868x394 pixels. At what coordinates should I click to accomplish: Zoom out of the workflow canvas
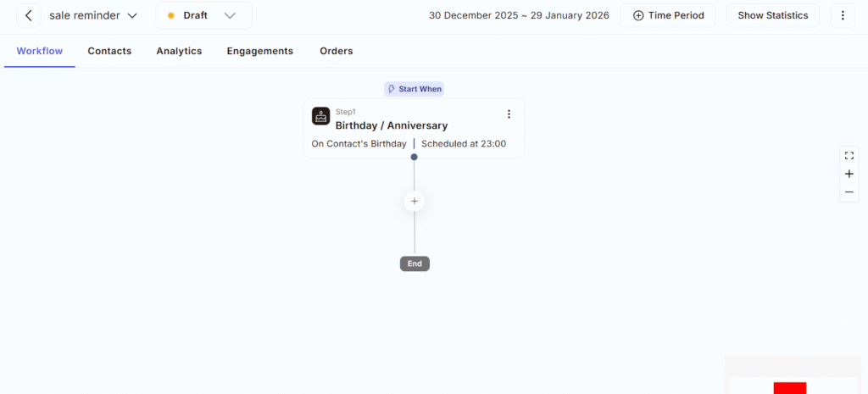(x=849, y=192)
